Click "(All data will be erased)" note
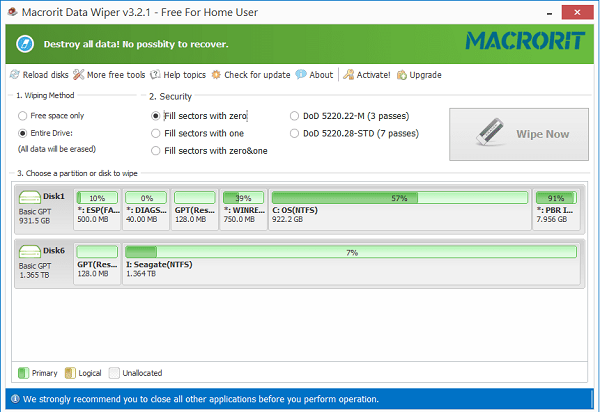 click(57, 149)
